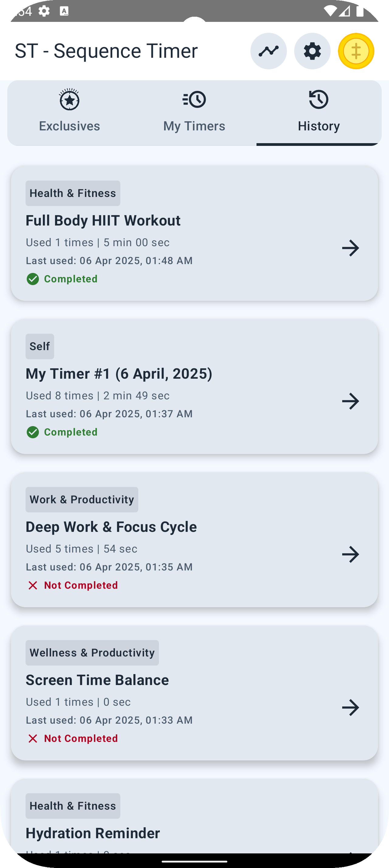Image resolution: width=389 pixels, height=868 pixels.
Task: Tap the History clock-rewind icon
Action: point(318,100)
